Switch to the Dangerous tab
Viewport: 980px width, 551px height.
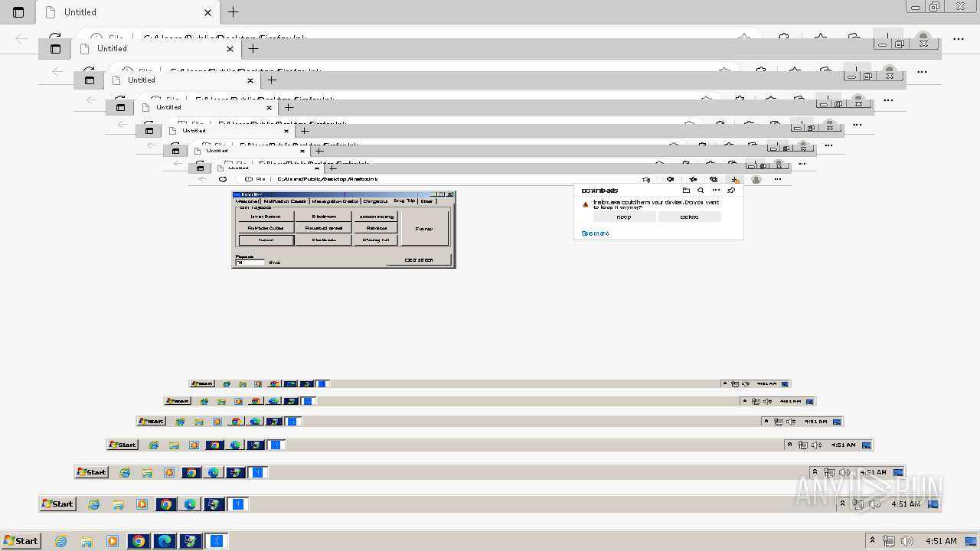[x=375, y=201]
